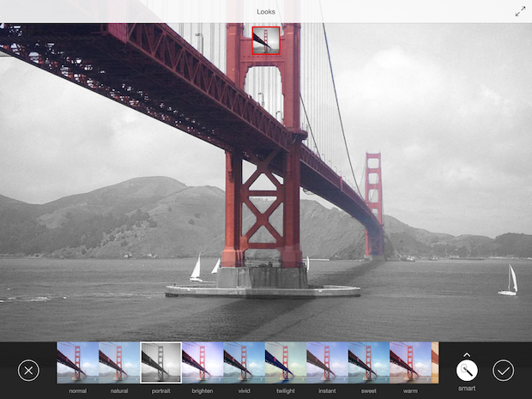Viewport: 532px width, 399px height.
Task: Click the smart label text
Action: [467, 389]
